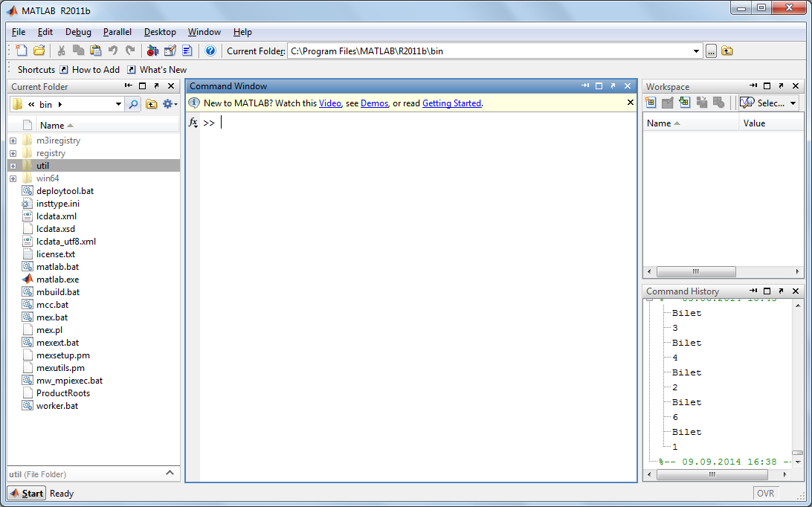Open the bin folder history dropdown
The height and width of the screenshot is (507, 812).
(x=118, y=104)
